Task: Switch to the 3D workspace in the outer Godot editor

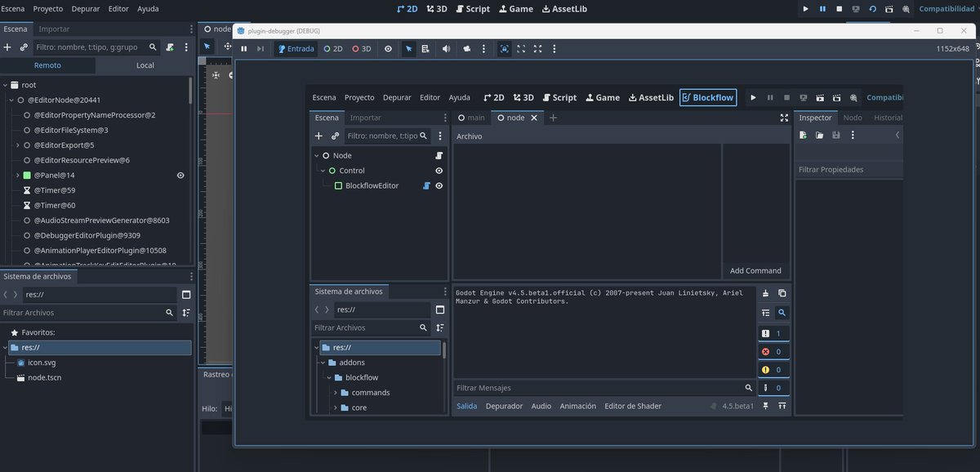Action: [x=436, y=9]
